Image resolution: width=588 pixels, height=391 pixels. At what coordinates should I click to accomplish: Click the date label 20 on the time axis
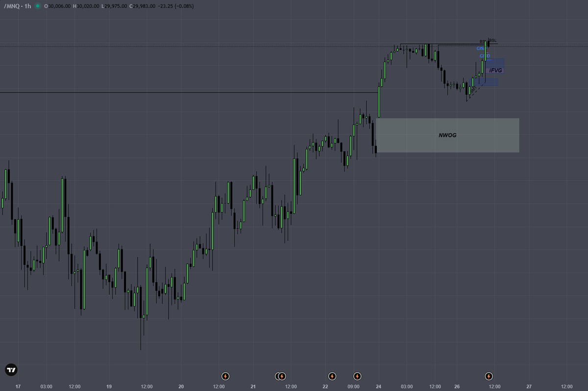(x=181, y=387)
